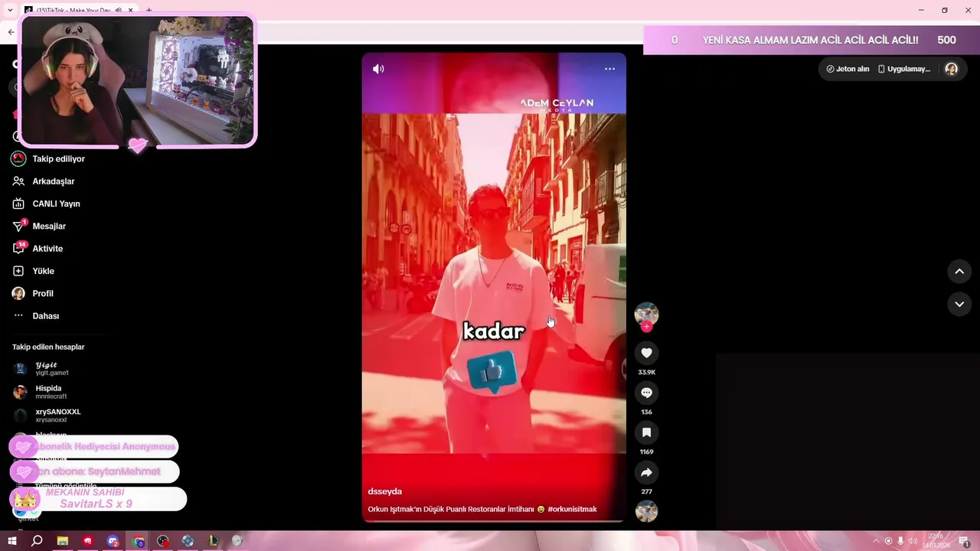Expand the browser tab search dropdown

coord(10,10)
